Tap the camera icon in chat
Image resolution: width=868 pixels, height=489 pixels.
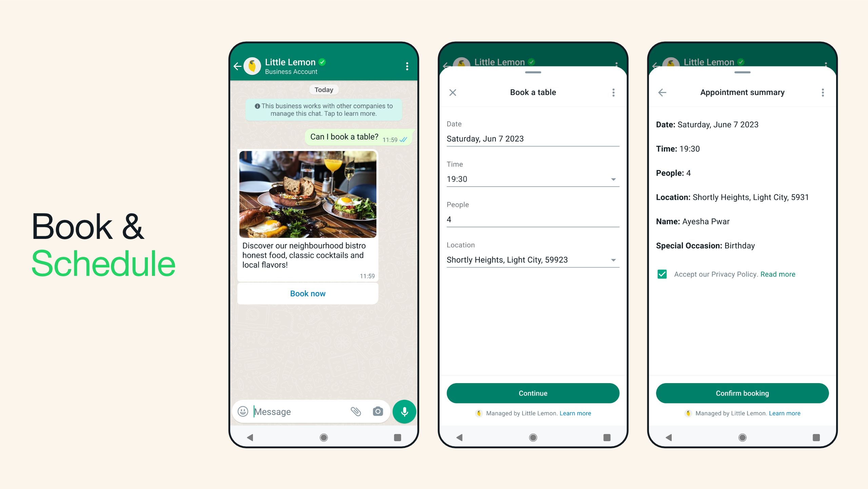(x=377, y=412)
